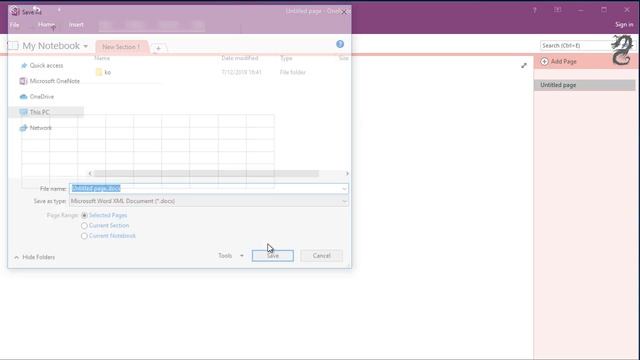Click Cancel button in dialog

click(x=322, y=256)
